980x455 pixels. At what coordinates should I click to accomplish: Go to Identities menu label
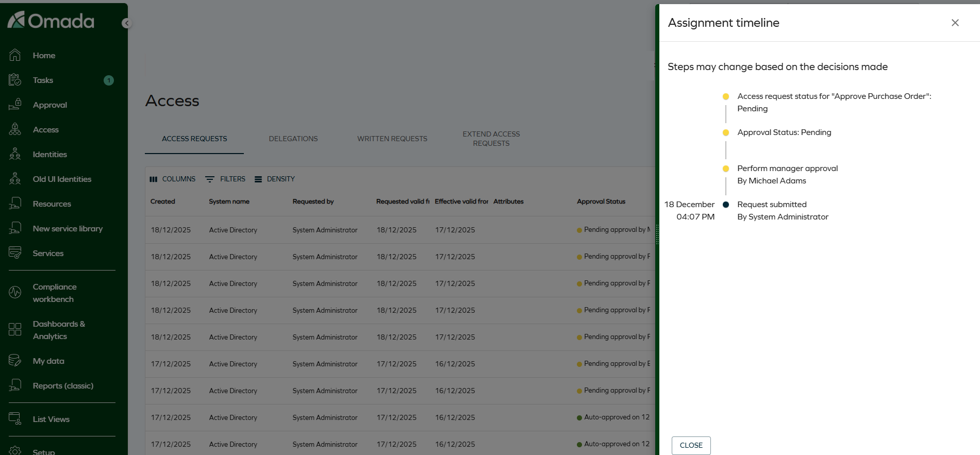coord(50,154)
